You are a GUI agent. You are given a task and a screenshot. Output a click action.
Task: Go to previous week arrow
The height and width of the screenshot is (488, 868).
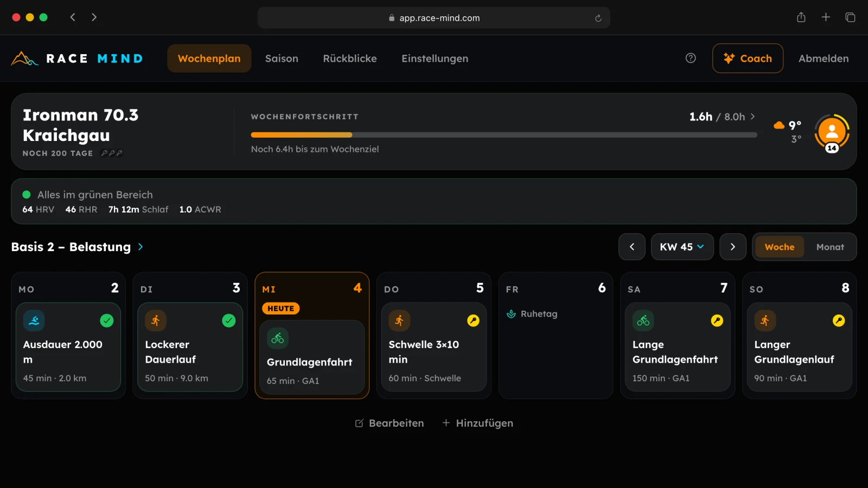(x=632, y=247)
